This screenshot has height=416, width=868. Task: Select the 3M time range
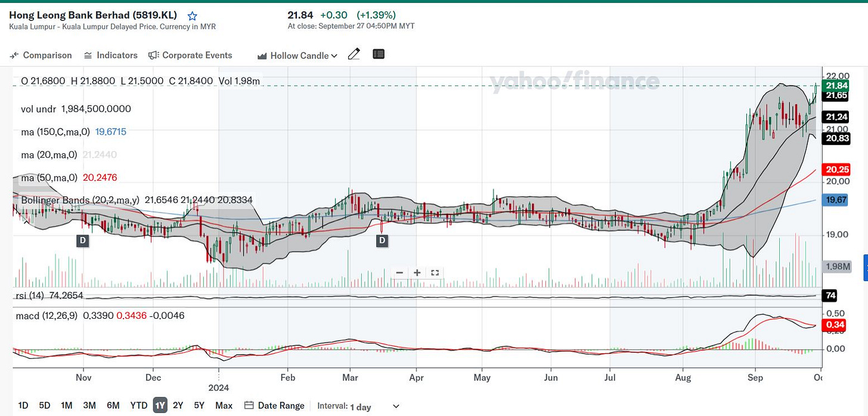point(89,406)
